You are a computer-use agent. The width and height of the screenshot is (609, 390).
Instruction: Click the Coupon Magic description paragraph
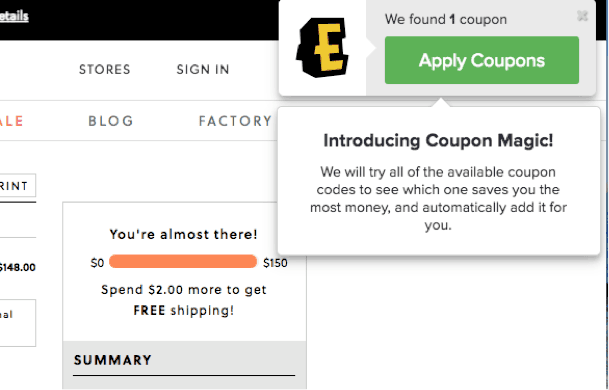click(x=438, y=198)
